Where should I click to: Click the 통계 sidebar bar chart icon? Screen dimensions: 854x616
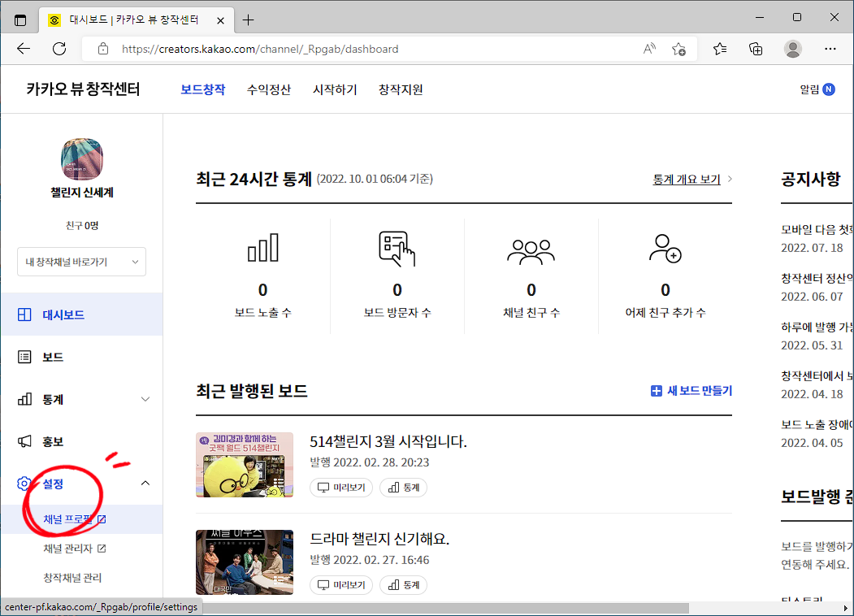pyautogui.click(x=24, y=399)
